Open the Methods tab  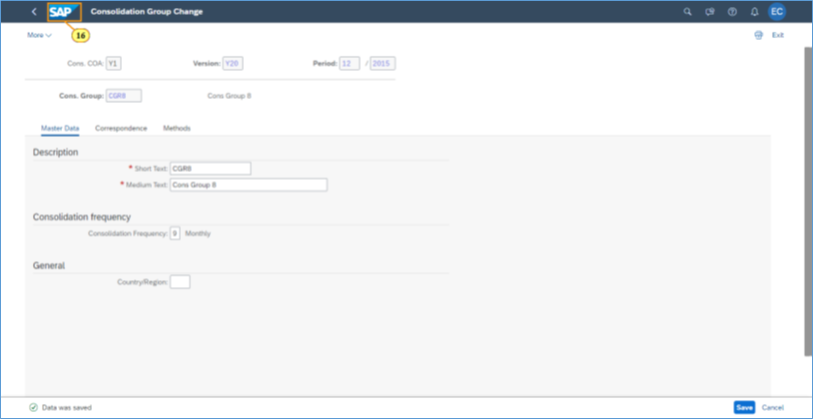tap(176, 128)
